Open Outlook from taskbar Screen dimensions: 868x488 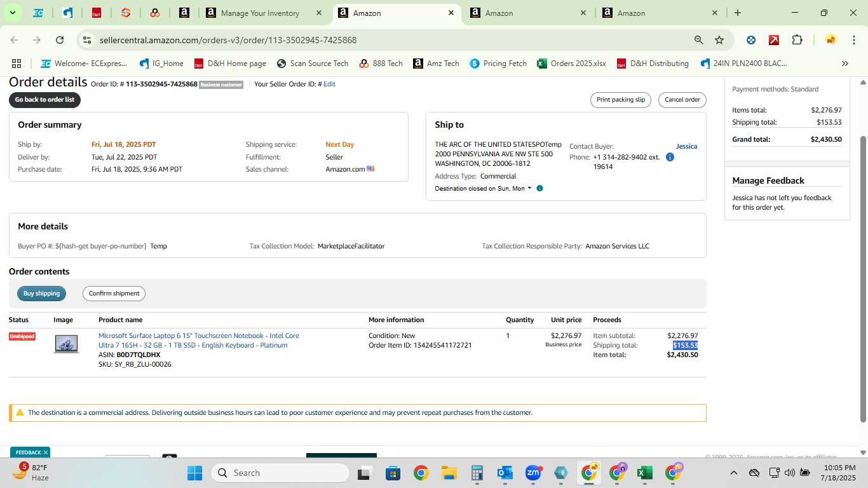coord(505,473)
